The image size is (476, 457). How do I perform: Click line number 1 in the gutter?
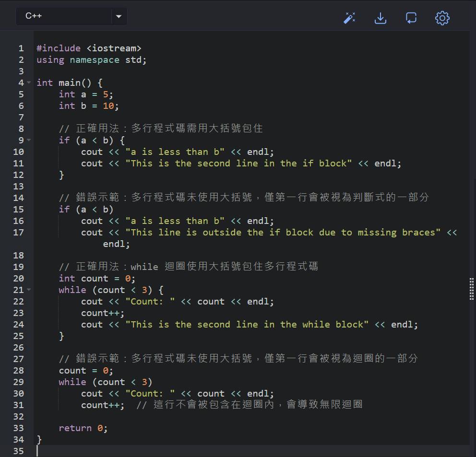21,48
